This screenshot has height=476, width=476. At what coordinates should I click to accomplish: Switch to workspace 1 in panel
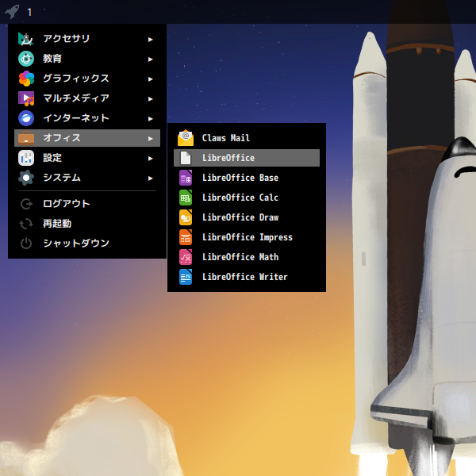click(29, 12)
